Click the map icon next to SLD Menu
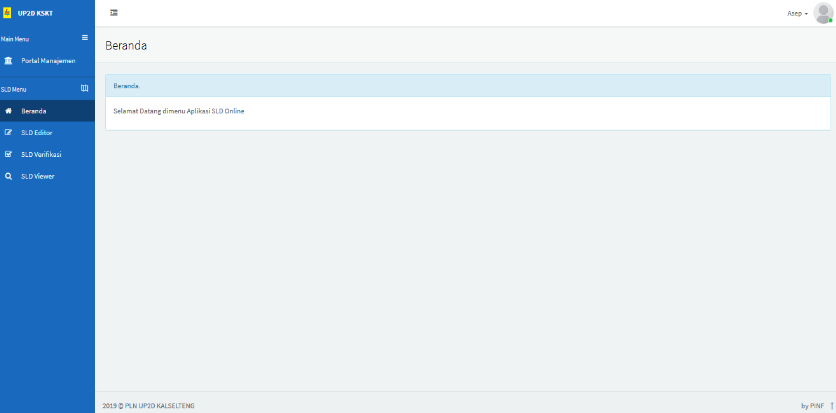The width and height of the screenshot is (836, 413). click(x=84, y=89)
